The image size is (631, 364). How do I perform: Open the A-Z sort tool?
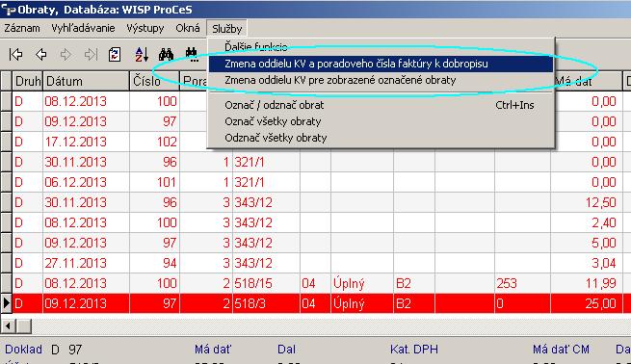(142, 54)
